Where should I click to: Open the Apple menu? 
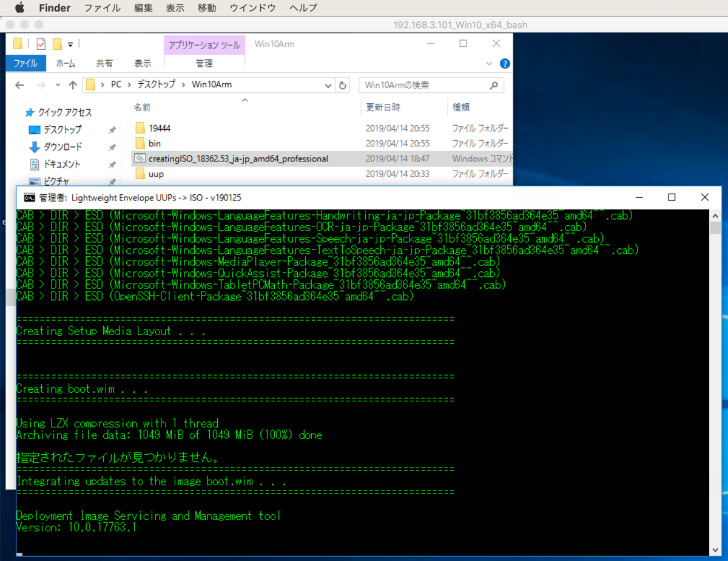point(19,8)
